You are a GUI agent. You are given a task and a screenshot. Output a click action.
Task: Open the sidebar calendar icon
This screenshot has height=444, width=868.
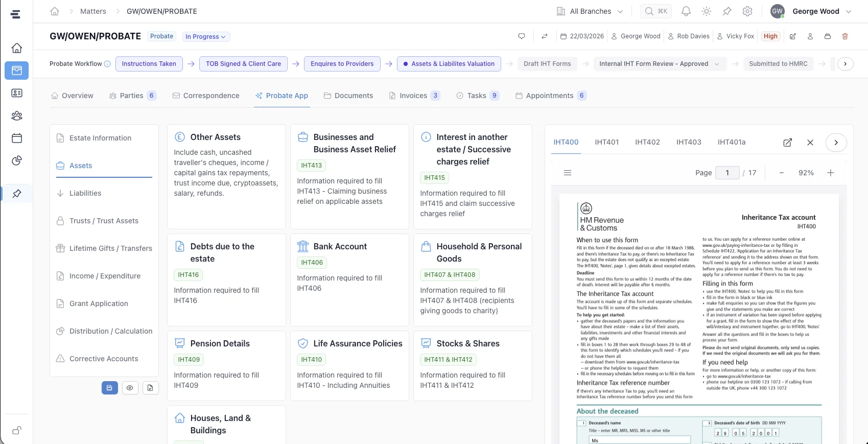(17, 138)
